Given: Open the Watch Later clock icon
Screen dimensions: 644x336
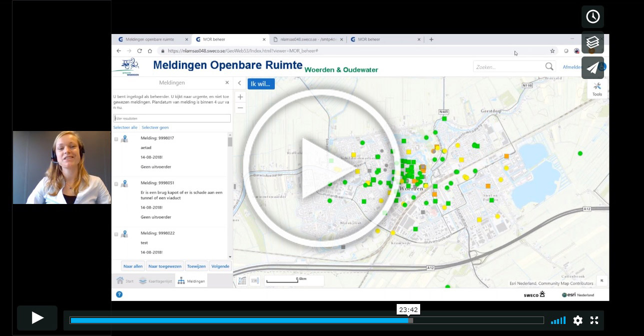Looking at the screenshot, I should pos(593,16).
